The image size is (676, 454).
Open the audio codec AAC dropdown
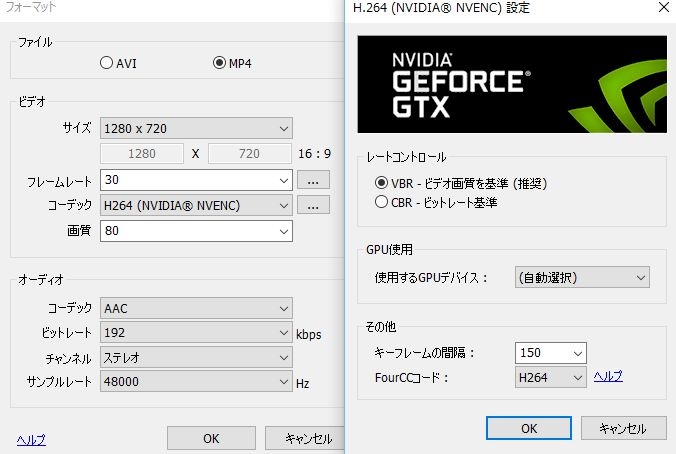[x=196, y=308]
